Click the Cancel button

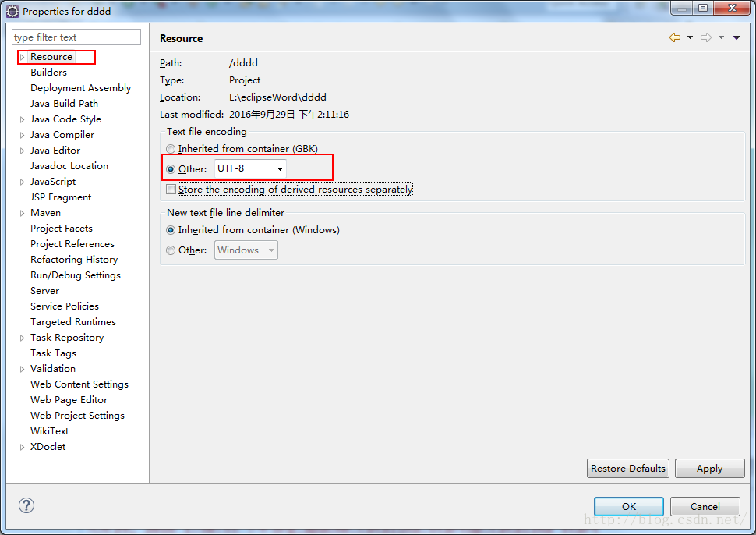point(705,507)
